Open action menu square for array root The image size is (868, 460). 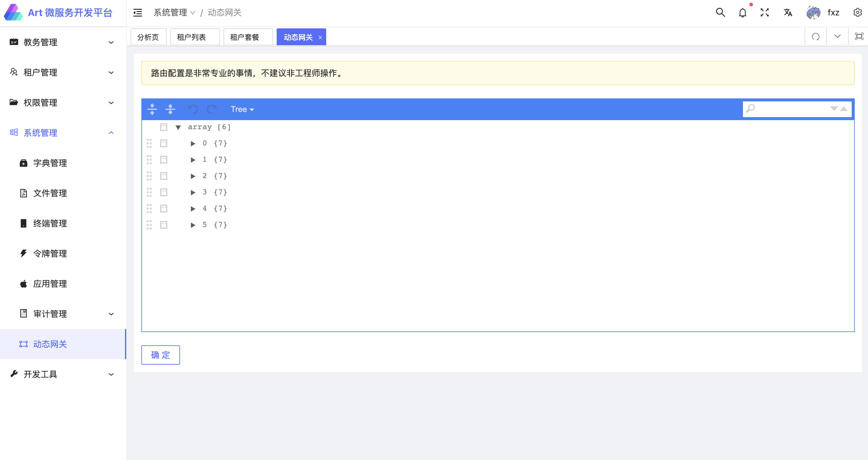164,127
